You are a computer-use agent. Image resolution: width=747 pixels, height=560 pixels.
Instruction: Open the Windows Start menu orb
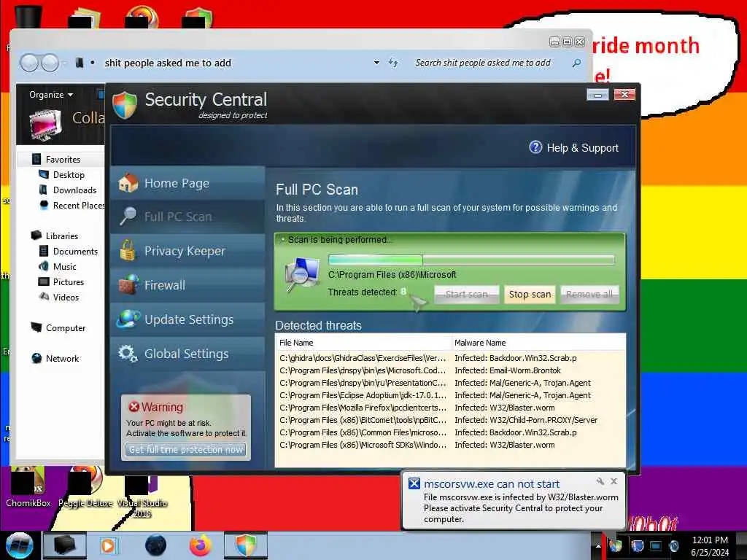click(19, 545)
